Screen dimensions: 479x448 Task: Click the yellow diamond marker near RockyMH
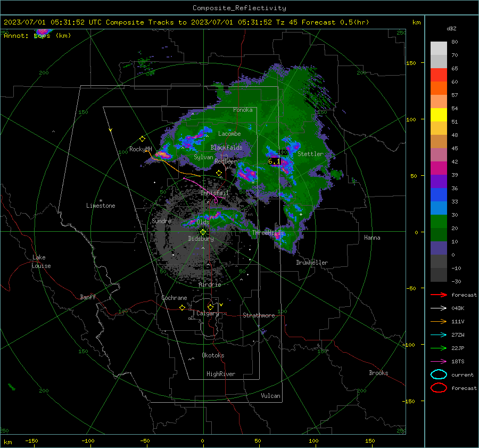pos(142,139)
